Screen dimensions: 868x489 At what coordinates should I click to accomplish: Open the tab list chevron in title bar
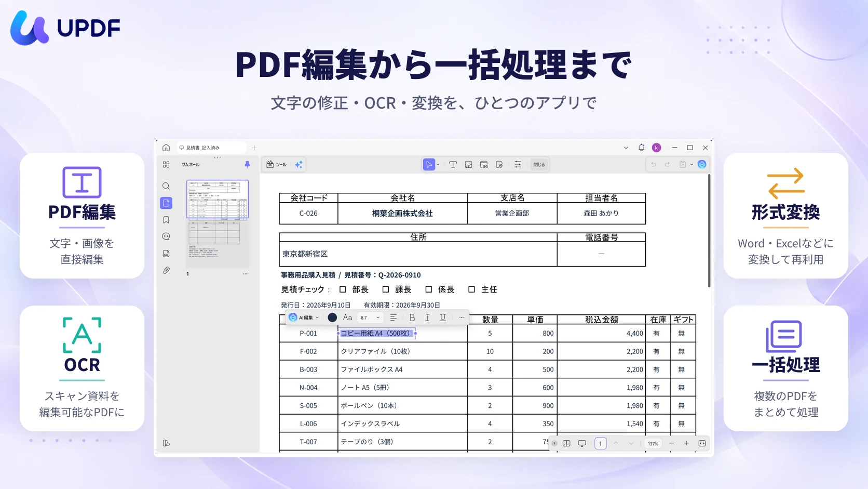click(x=626, y=148)
